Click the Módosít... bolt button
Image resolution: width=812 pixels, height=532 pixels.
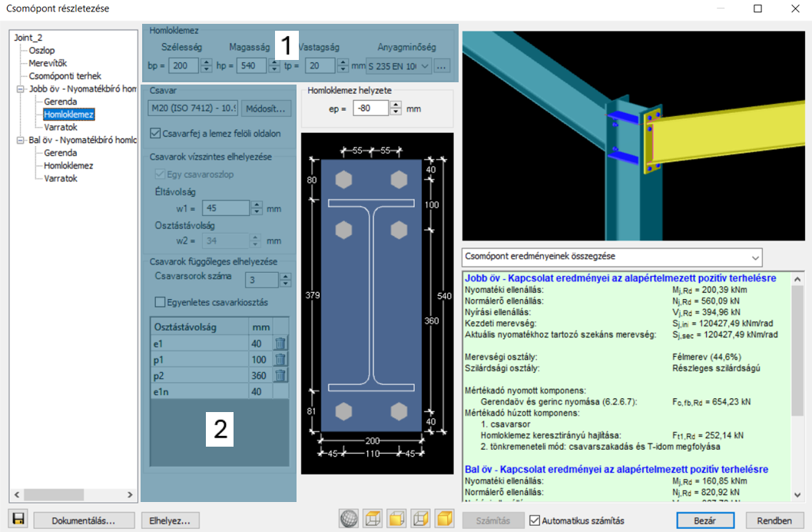point(266,108)
